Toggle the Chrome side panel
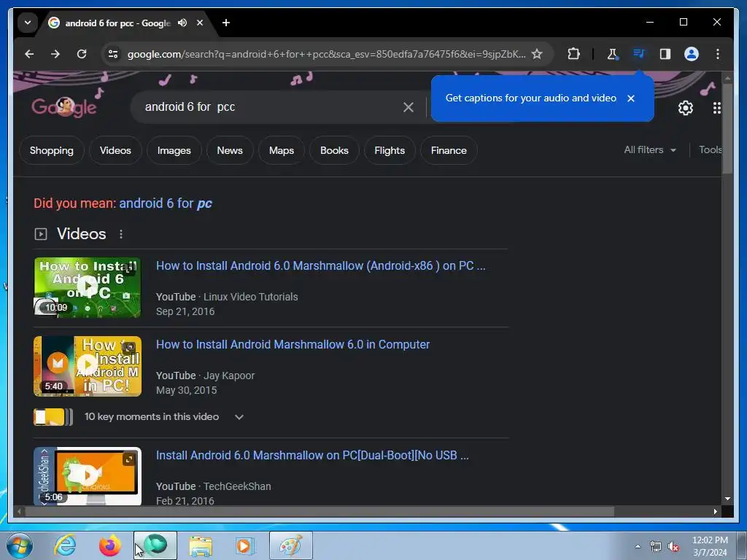 pos(665,54)
